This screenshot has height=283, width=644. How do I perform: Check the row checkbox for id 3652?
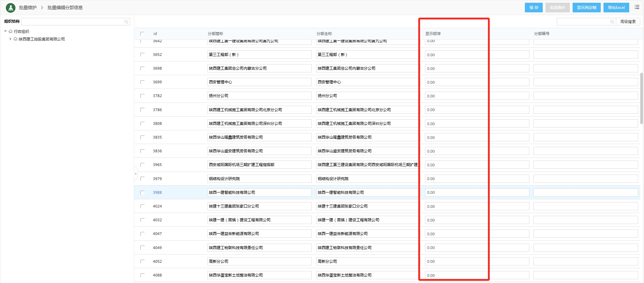[x=142, y=55]
